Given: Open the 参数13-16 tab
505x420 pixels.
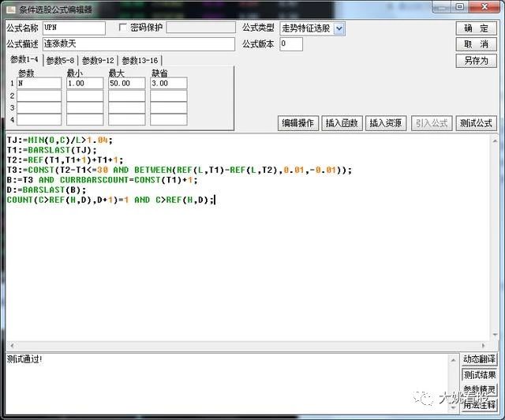Looking at the screenshot, I should click(140, 61).
